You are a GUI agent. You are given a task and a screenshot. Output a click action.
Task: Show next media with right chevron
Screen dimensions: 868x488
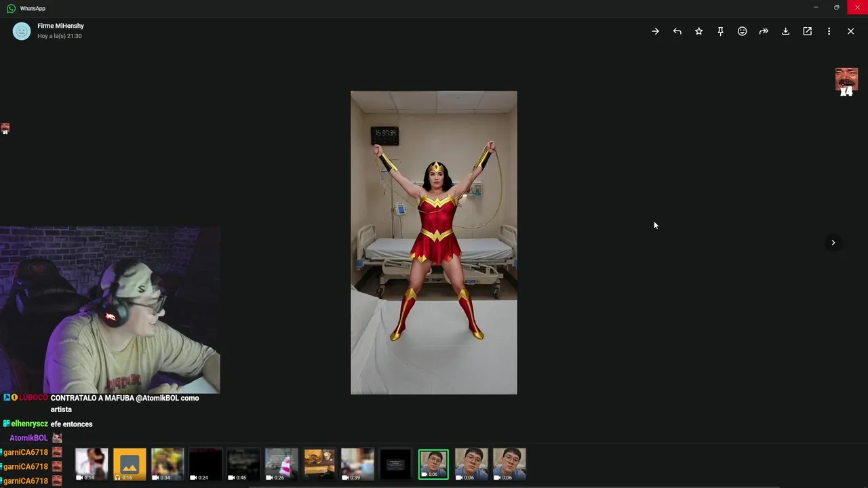pos(833,243)
